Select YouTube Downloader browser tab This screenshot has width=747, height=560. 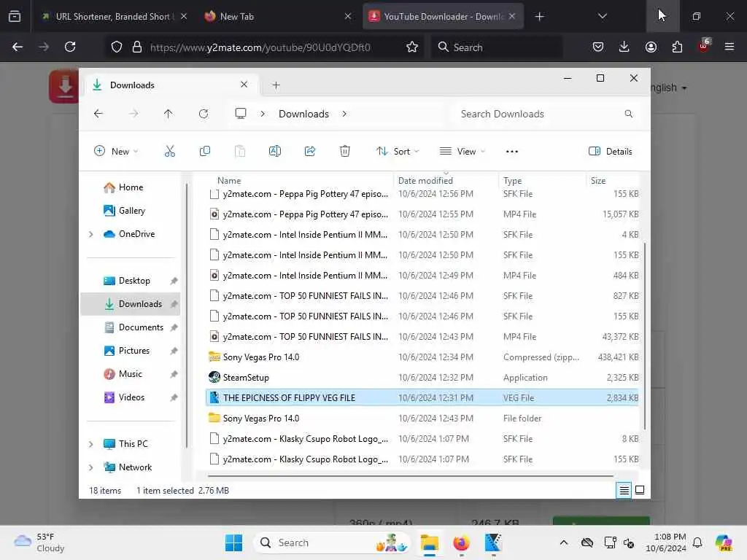(442, 17)
